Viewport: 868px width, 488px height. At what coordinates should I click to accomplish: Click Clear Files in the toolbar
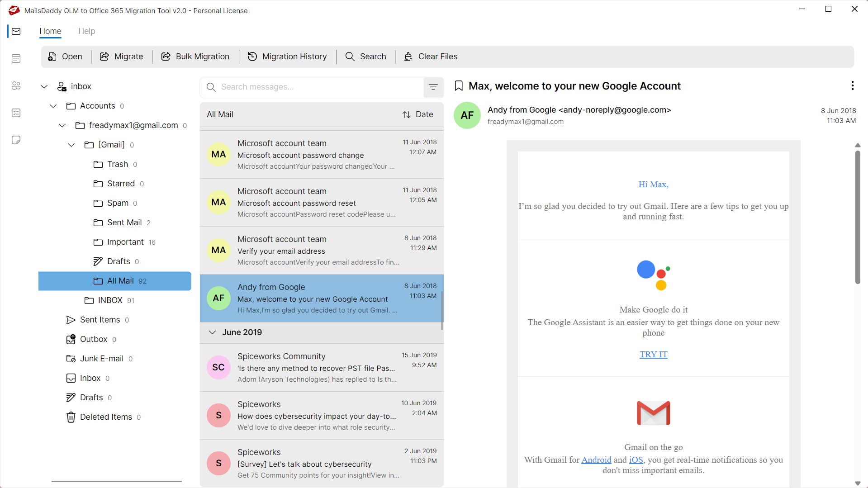point(431,57)
